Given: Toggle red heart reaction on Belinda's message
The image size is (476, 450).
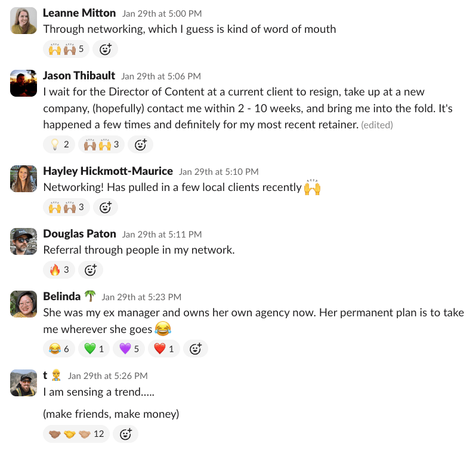Looking at the screenshot, I should tap(164, 349).
